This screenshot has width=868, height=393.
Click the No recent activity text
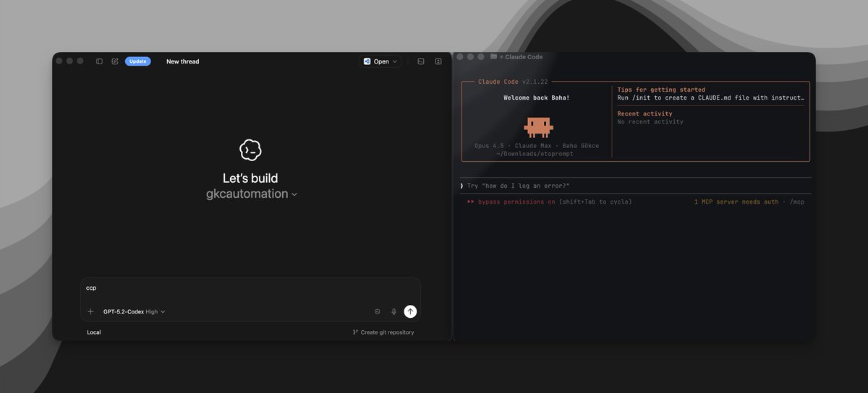[x=650, y=121]
